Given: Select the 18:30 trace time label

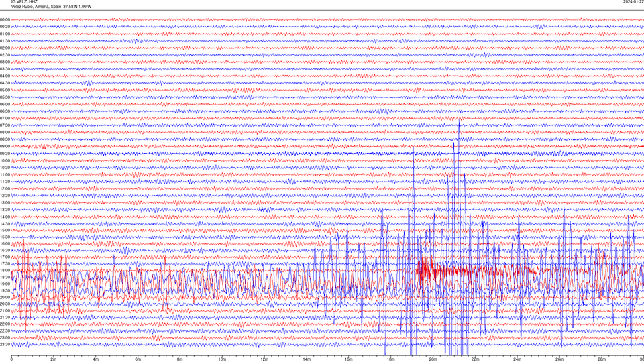Looking at the screenshot, I should [x=5, y=277].
